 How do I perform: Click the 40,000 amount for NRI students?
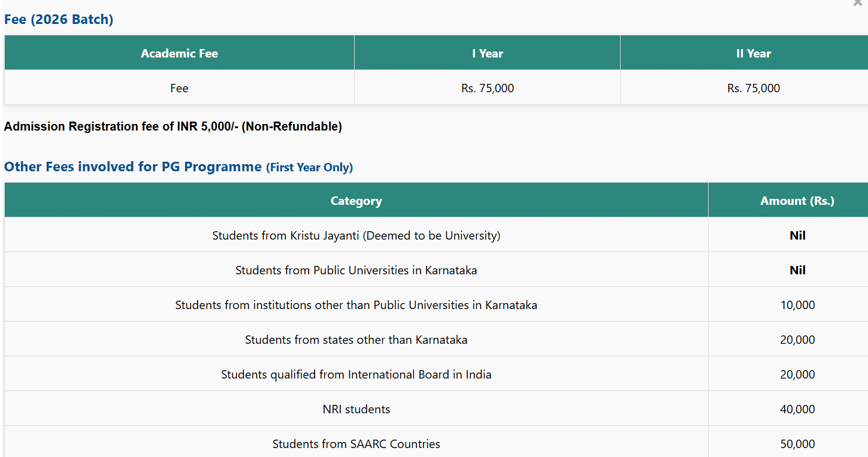pos(797,409)
